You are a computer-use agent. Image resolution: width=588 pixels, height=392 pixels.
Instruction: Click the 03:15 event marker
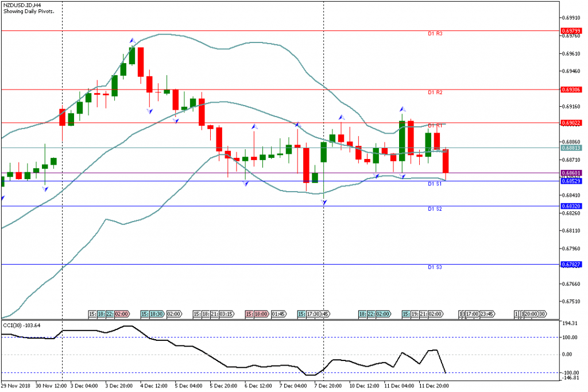(x=227, y=314)
